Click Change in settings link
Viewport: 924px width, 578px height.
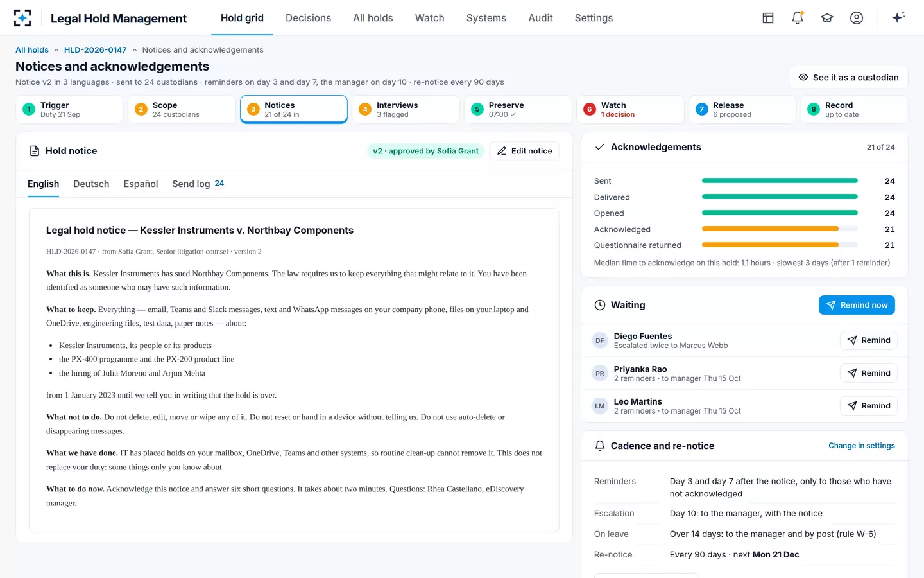tap(861, 446)
